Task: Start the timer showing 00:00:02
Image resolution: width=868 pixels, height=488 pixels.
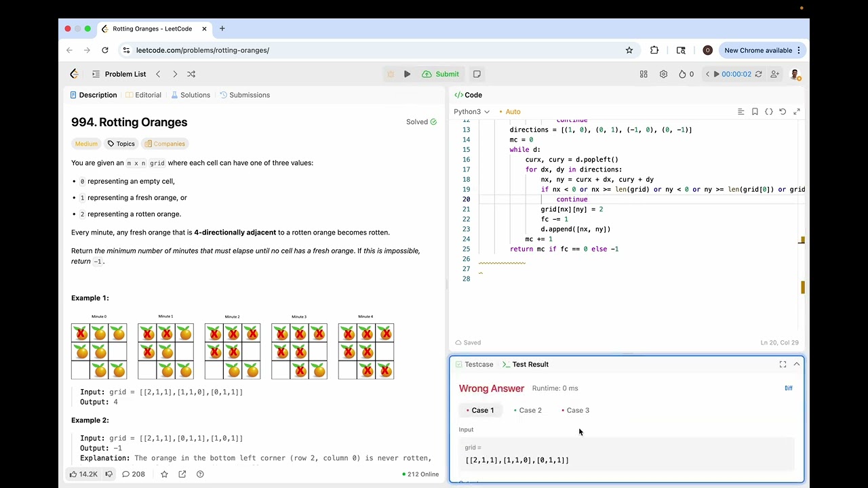Action: click(x=732, y=74)
